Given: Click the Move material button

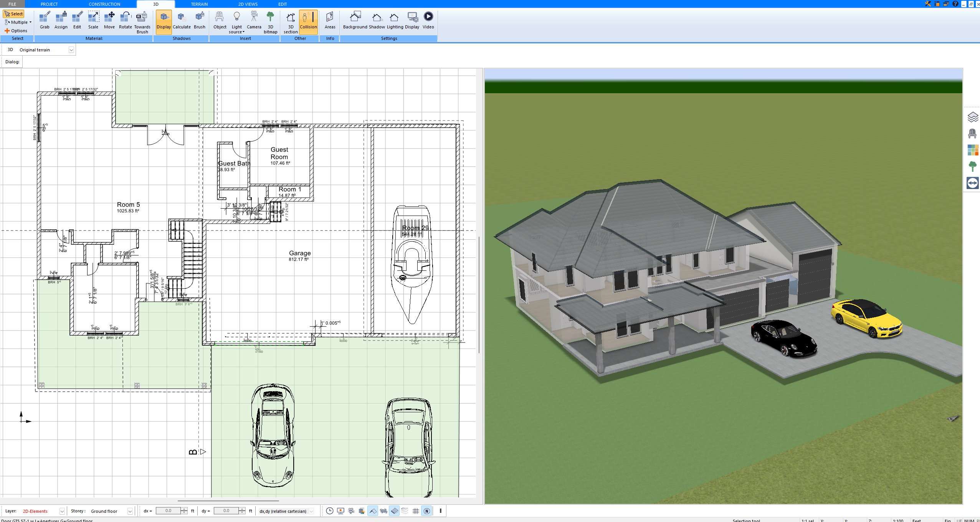Looking at the screenshot, I should click(109, 20).
